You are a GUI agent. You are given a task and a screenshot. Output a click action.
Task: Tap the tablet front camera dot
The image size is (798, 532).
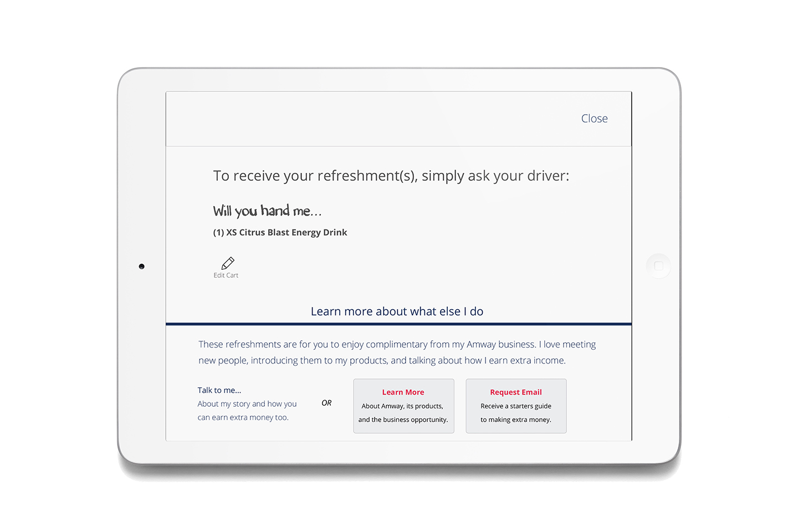click(142, 267)
